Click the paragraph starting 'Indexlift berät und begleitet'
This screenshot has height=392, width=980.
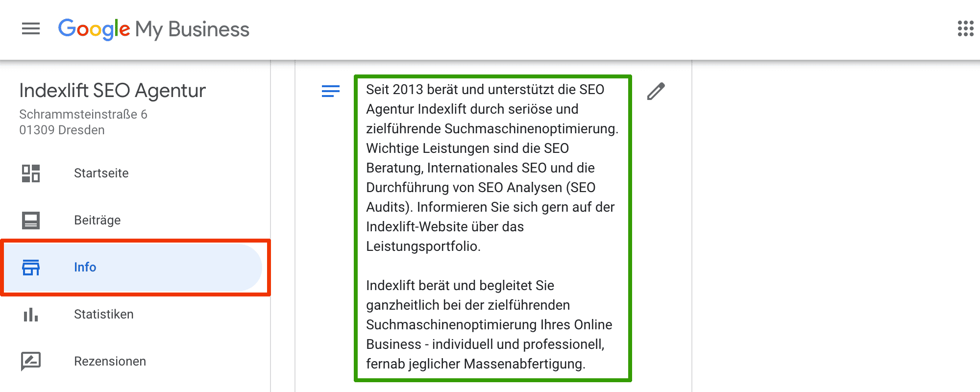[x=489, y=324]
